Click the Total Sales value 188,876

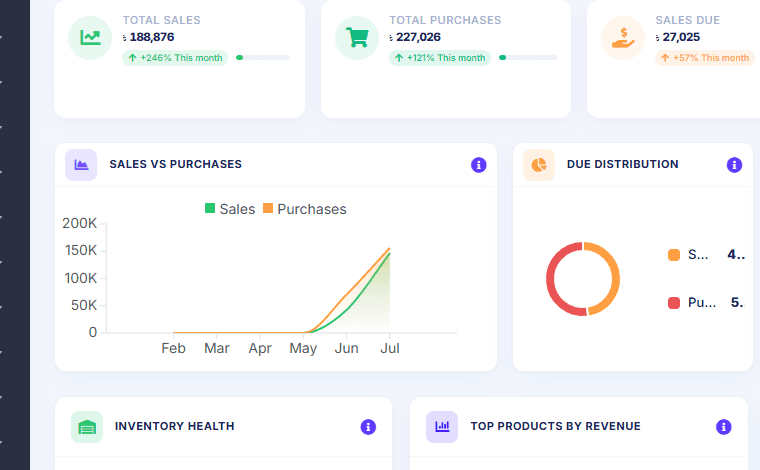(152, 37)
